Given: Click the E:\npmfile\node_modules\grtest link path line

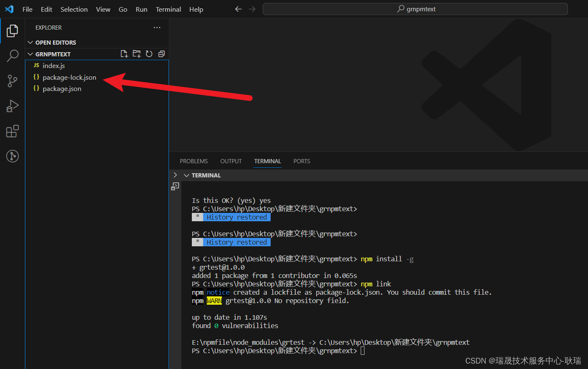Looking at the screenshot, I should (x=331, y=342).
